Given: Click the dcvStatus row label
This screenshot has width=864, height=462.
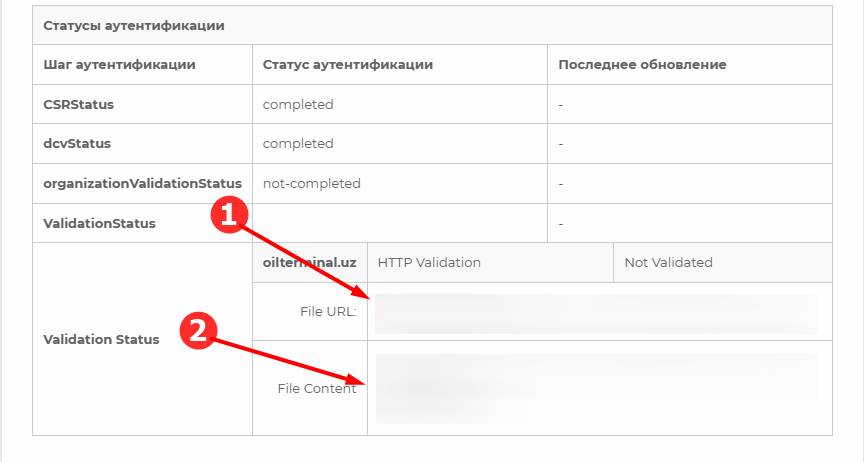Looking at the screenshot, I should click(x=77, y=143).
